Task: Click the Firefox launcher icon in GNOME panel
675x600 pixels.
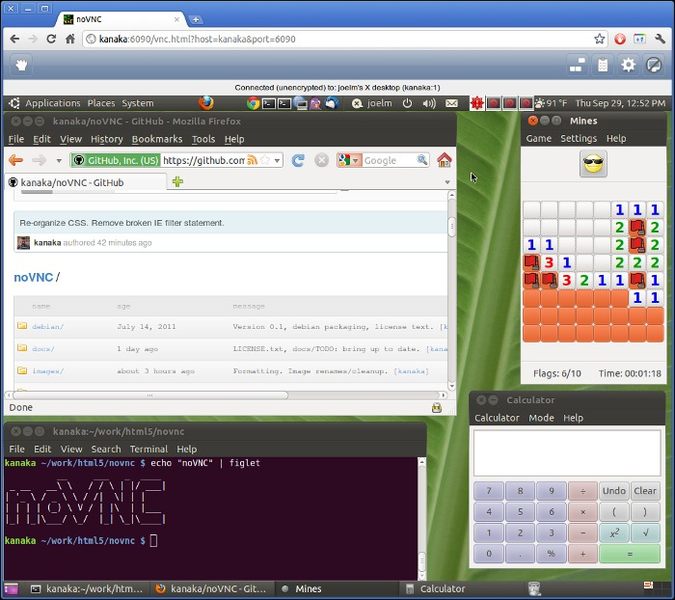Action: click(206, 103)
